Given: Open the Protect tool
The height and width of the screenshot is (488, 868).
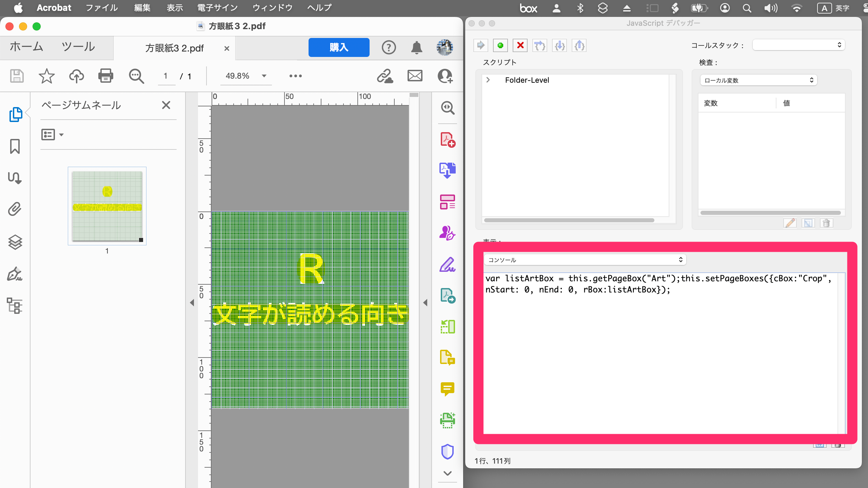Looking at the screenshot, I should (448, 451).
